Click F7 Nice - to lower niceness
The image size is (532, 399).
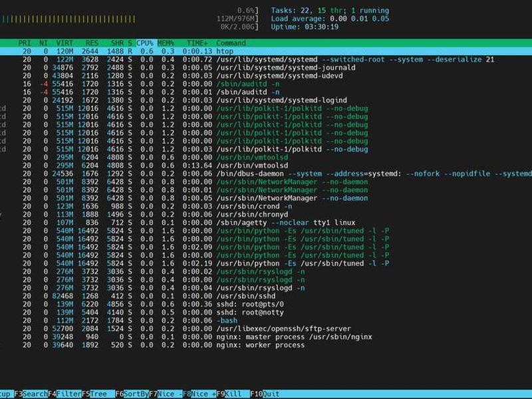click(166, 394)
